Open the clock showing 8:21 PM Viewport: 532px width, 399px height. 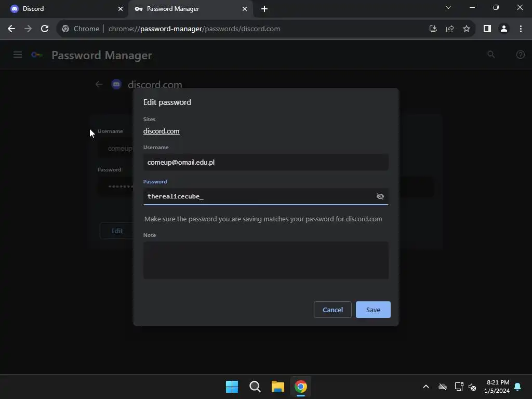click(x=497, y=387)
